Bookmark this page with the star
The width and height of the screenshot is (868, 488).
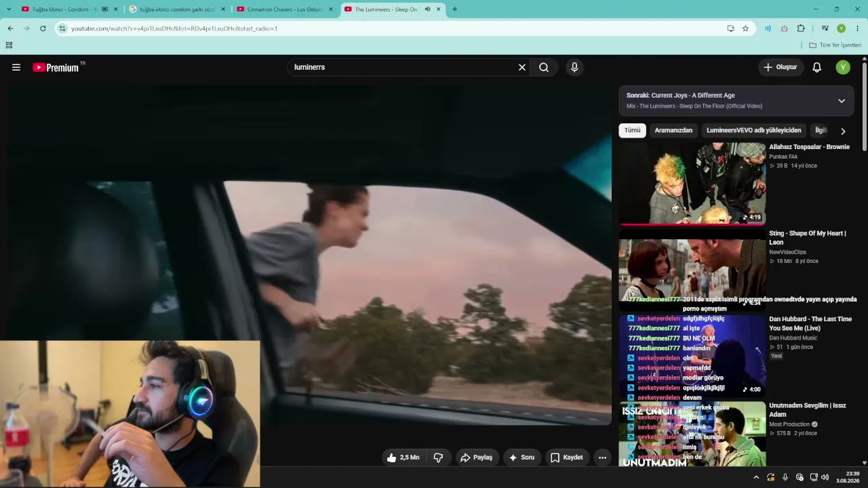pos(745,28)
